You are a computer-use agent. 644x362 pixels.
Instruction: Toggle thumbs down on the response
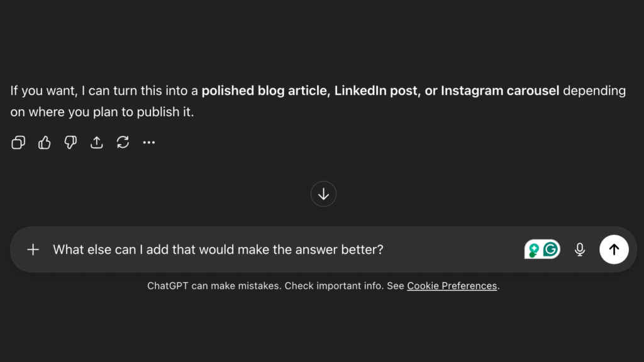(x=70, y=143)
